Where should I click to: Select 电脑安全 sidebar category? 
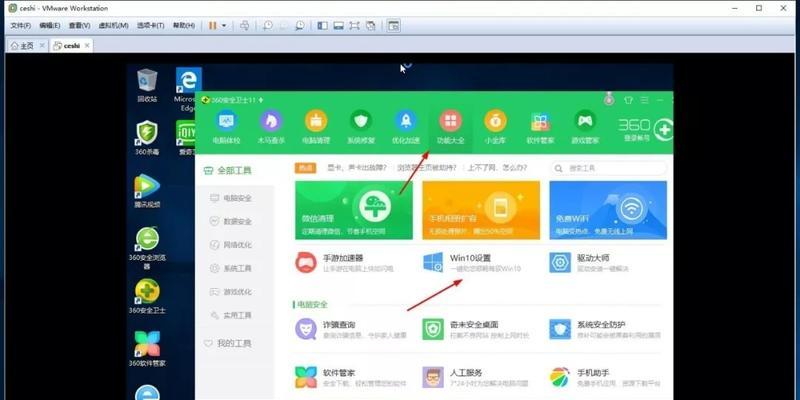coord(231,198)
